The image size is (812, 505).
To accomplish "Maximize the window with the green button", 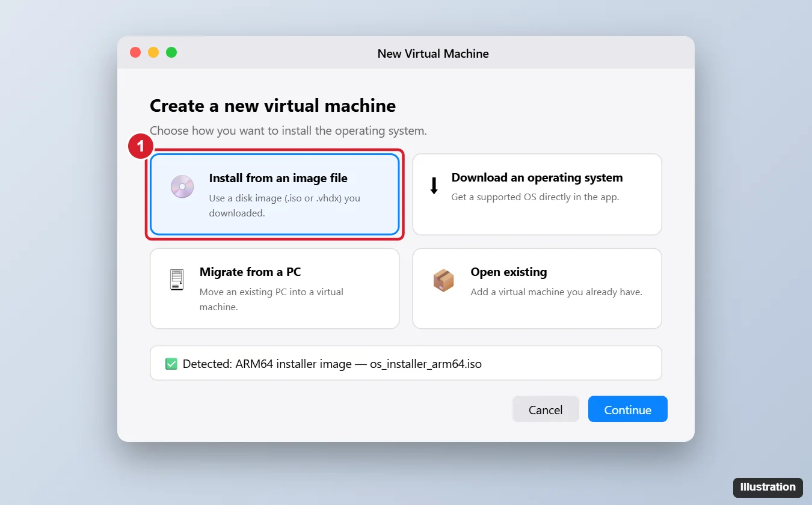I will [x=171, y=52].
